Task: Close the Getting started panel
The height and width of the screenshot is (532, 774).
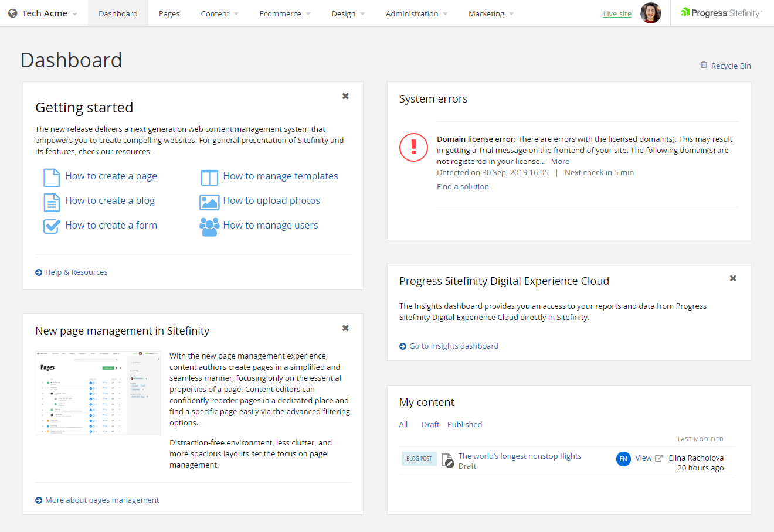Action: (345, 96)
